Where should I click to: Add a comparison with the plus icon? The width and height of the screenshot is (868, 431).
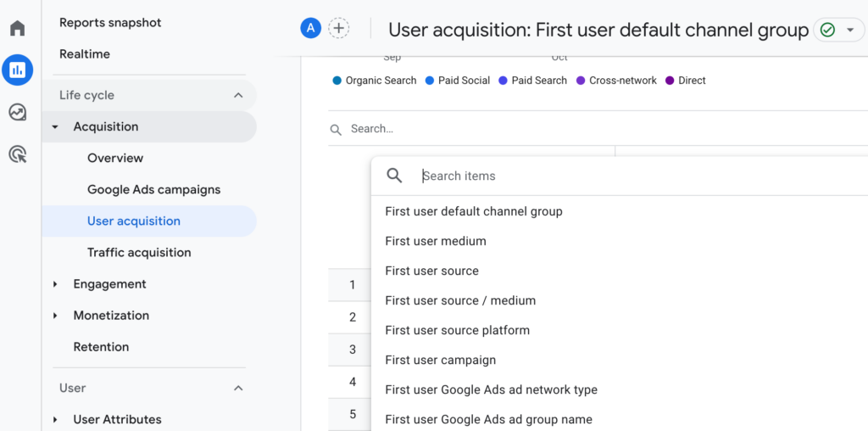(x=339, y=28)
